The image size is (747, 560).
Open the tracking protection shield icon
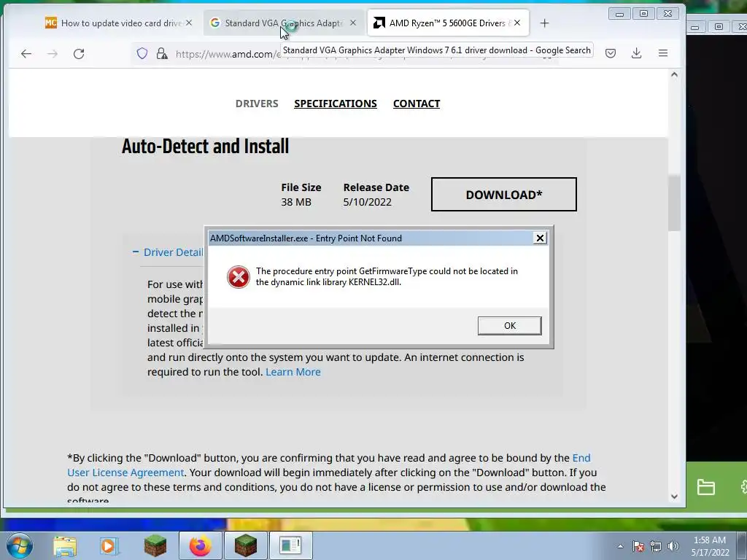(x=142, y=53)
